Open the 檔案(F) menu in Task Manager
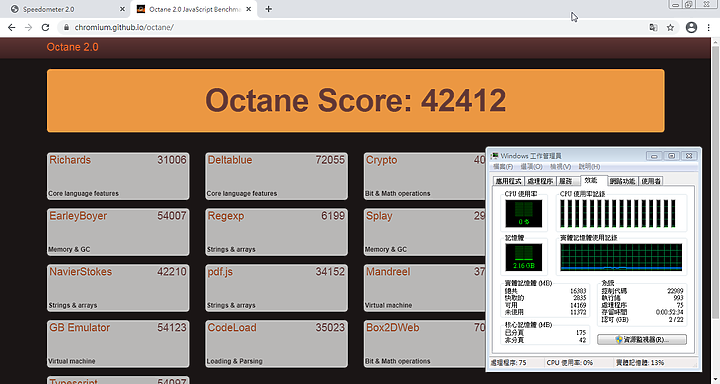Image resolution: width=720 pixels, height=384 pixels. (x=503, y=167)
